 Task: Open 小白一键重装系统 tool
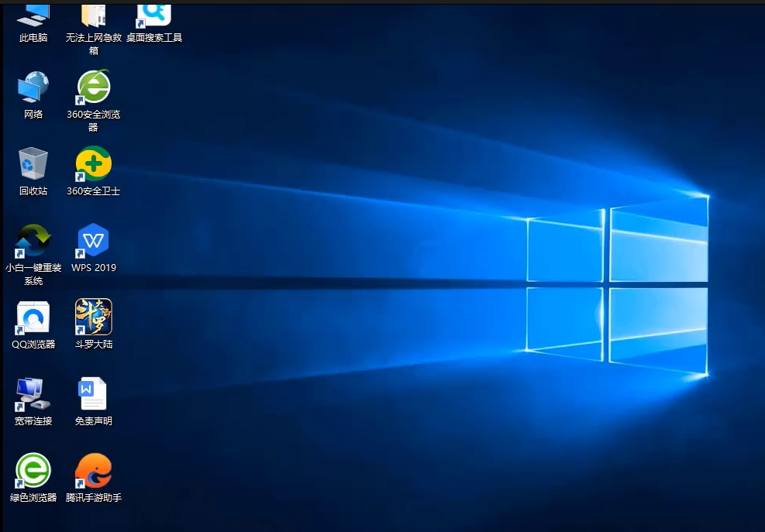point(32,240)
